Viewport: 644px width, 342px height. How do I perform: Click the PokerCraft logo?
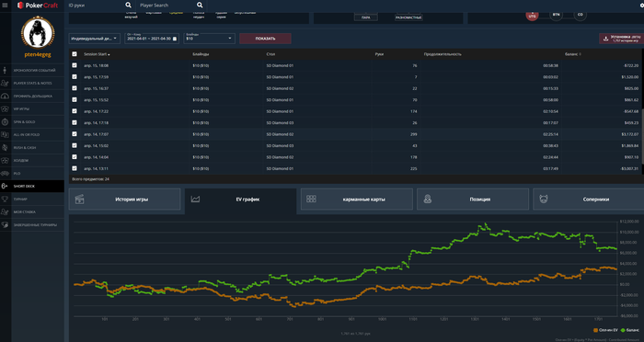38,6
